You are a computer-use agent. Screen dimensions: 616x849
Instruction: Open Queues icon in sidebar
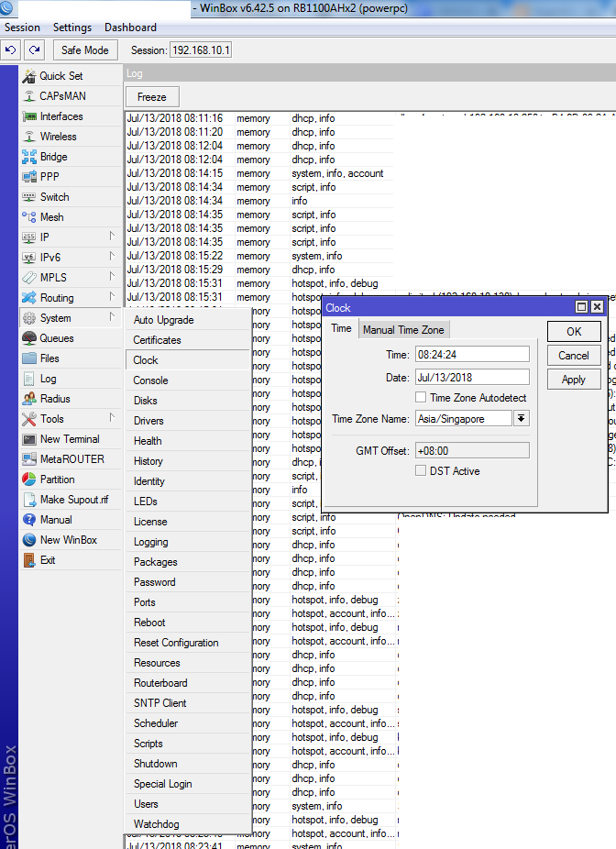tap(28, 338)
